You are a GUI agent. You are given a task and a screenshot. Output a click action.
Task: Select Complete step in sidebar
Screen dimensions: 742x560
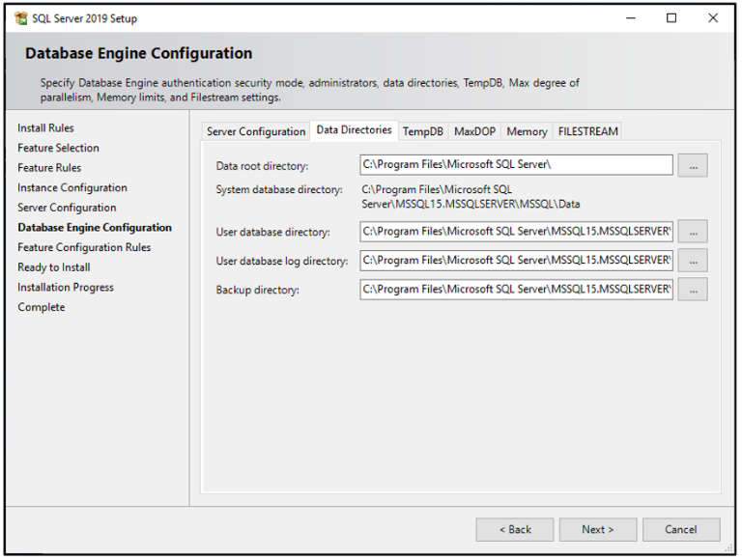(x=42, y=307)
